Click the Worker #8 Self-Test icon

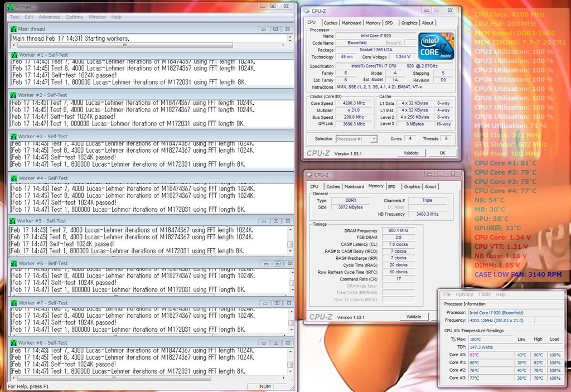pyautogui.click(x=13, y=343)
